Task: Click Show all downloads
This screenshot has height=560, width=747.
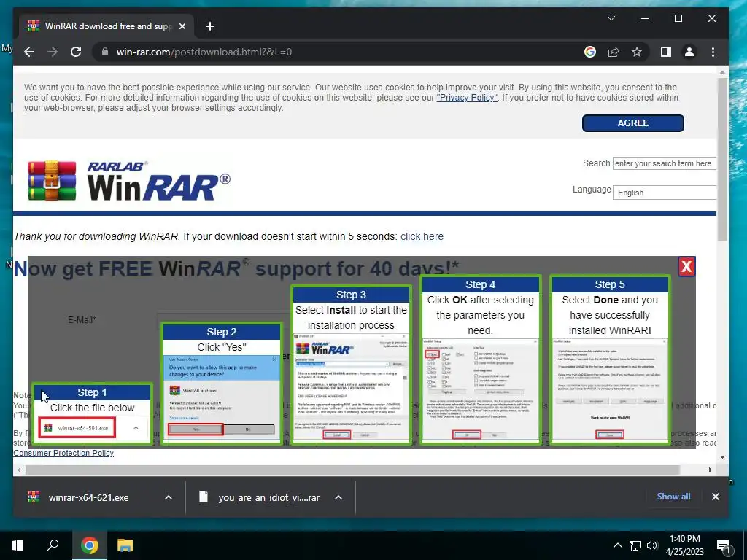Action: coord(673,496)
